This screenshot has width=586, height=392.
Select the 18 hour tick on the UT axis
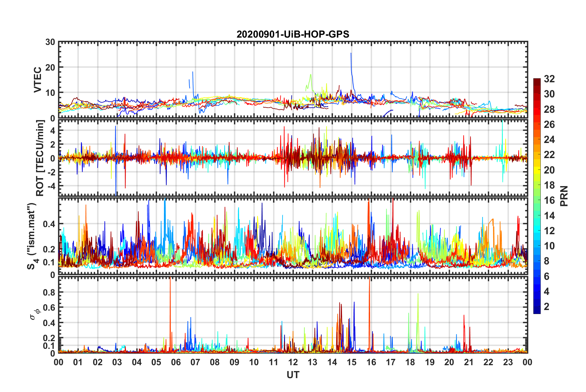[x=410, y=362]
